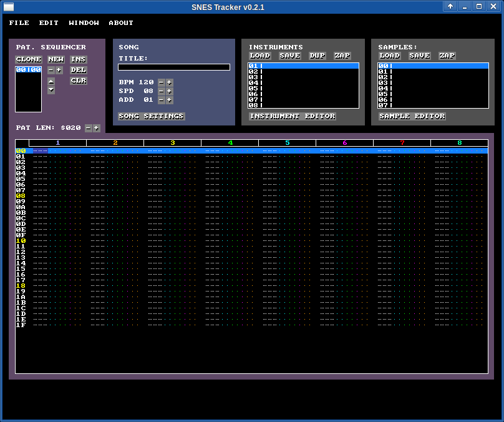Open the Song Settings dialog
Viewport: 504px width, 422px height.
click(152, 117)
